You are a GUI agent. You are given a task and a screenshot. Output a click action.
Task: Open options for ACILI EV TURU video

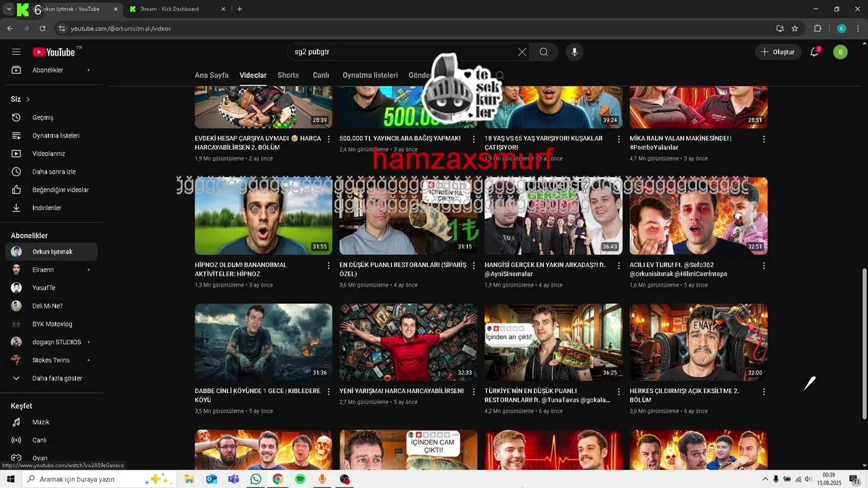764,266
